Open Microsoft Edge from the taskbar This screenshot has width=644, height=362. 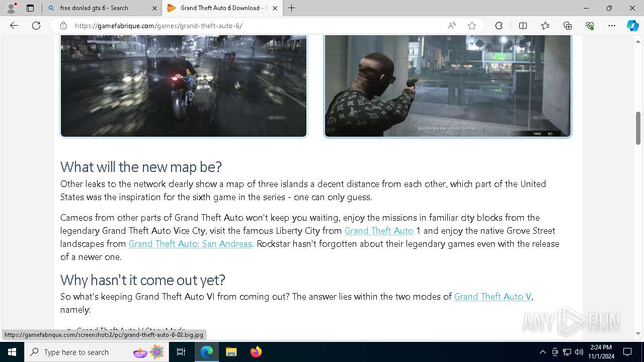coord(207,352)
